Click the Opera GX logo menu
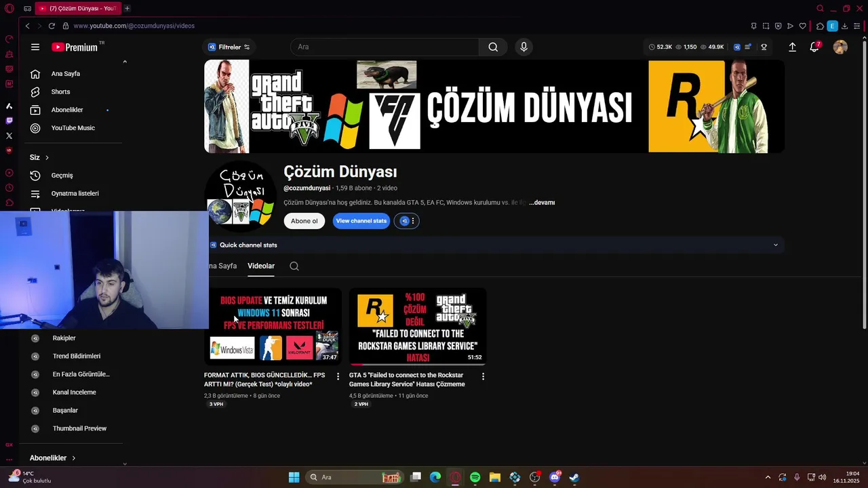The height and width of the screenshot is (488, 868). (9, 8)
